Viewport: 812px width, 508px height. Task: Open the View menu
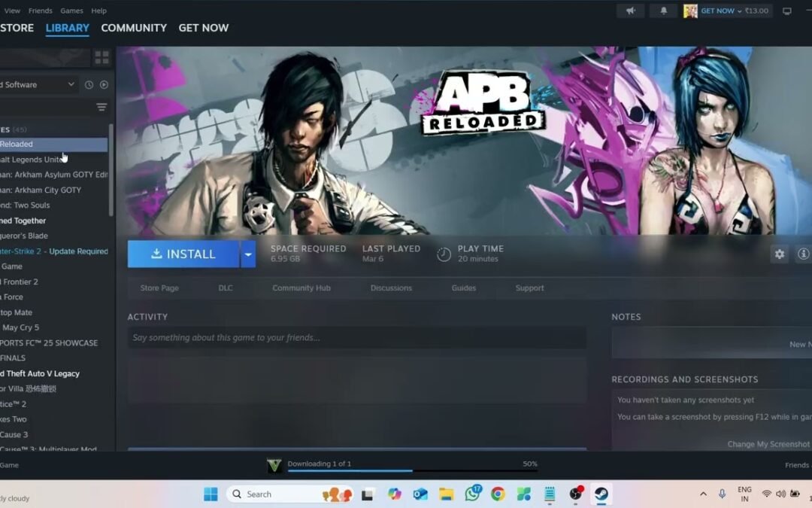point(12,11)
